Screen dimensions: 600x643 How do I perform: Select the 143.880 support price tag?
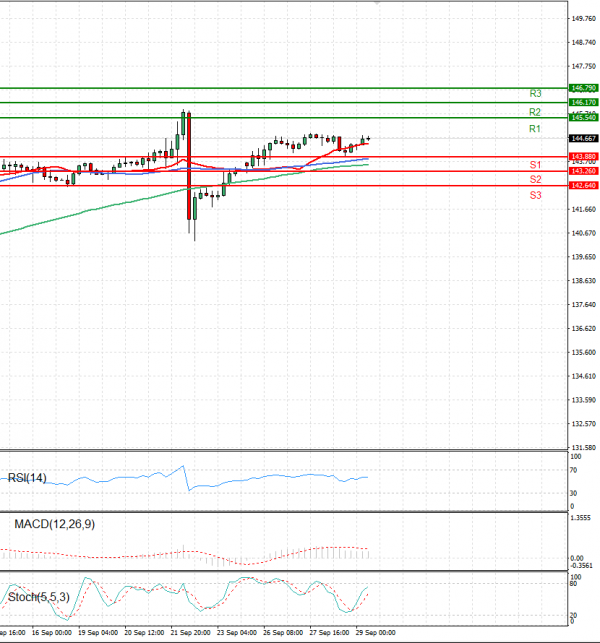(583, 157)
